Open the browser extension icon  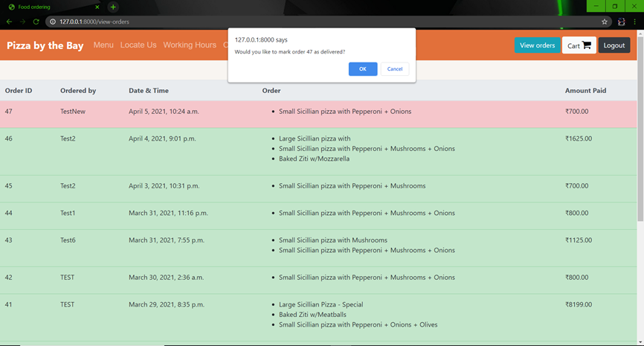[622, 22]
